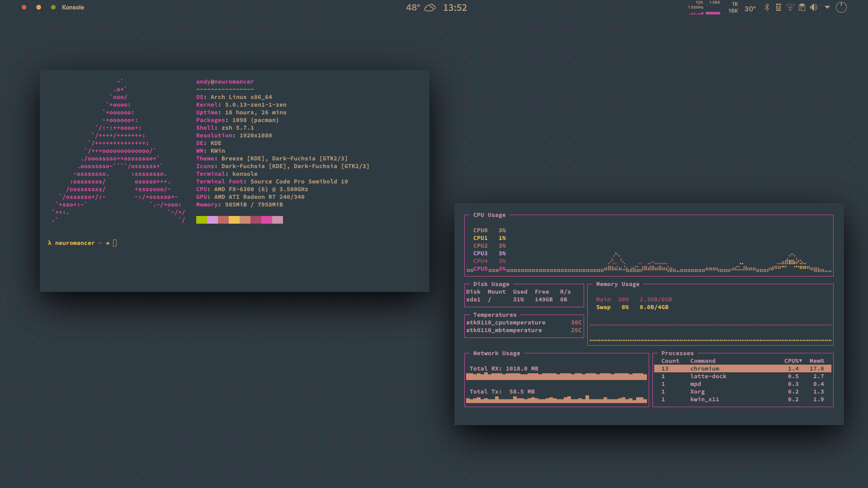Click the terminal prompt cursor

115,243
